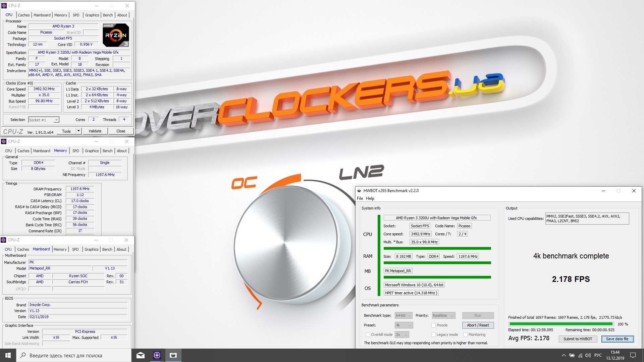Open Graphics tab in Memory CPU-Z window
This screenshot has height=362, width=644.
[x=92, y=151]
